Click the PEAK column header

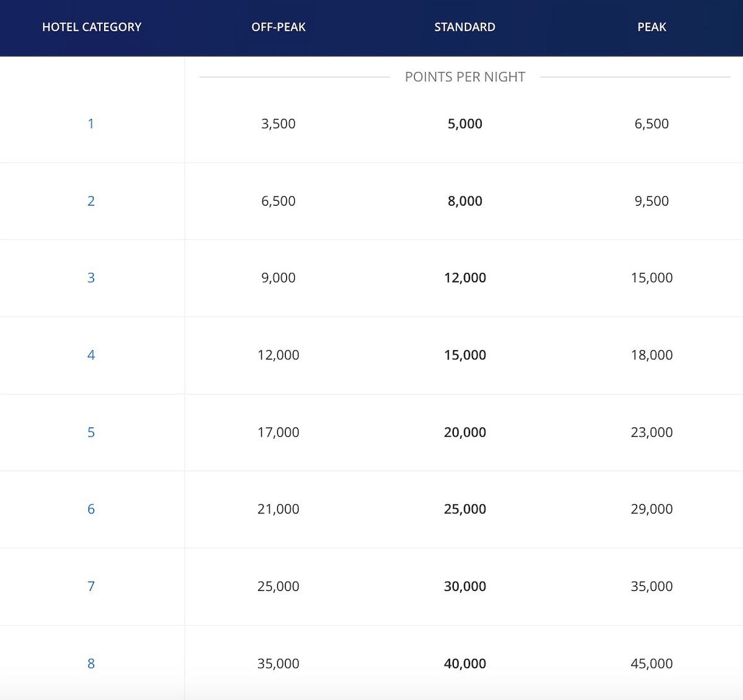pos(652,27)
